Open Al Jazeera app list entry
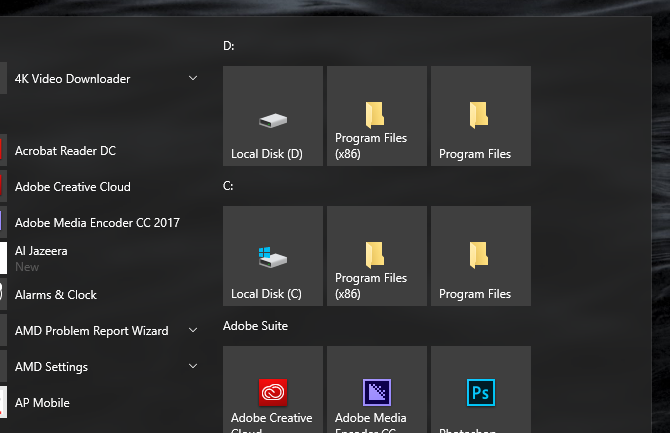 (x=103, y=258)
